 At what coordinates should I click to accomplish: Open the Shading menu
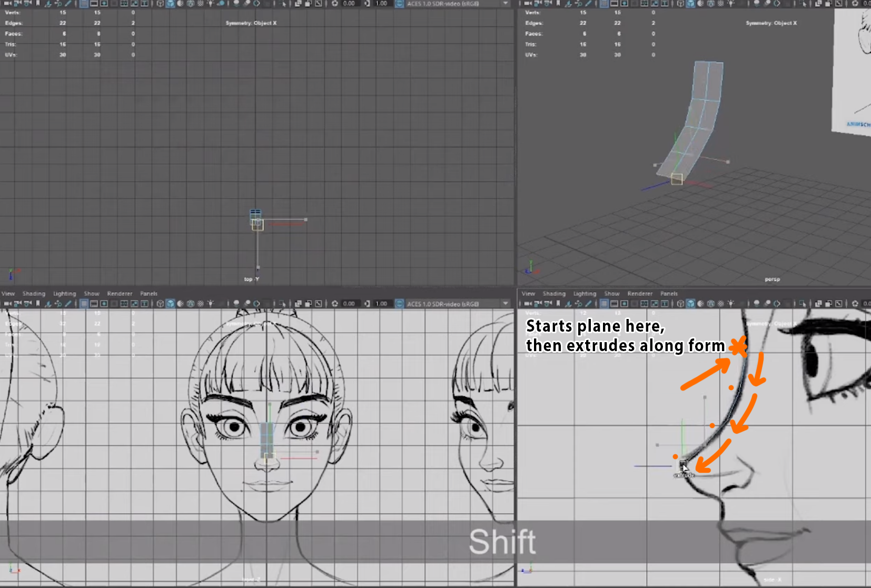34,293
